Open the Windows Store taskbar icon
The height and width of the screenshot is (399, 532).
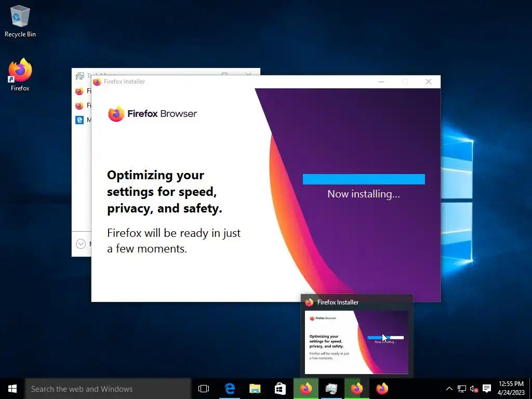(x=280, y=389)
